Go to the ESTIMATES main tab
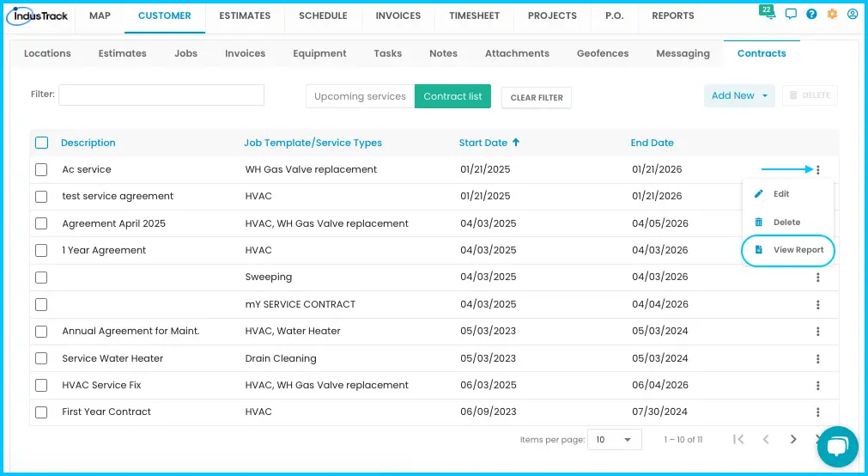This screenshot has height=476, width=868. (245, 15)
